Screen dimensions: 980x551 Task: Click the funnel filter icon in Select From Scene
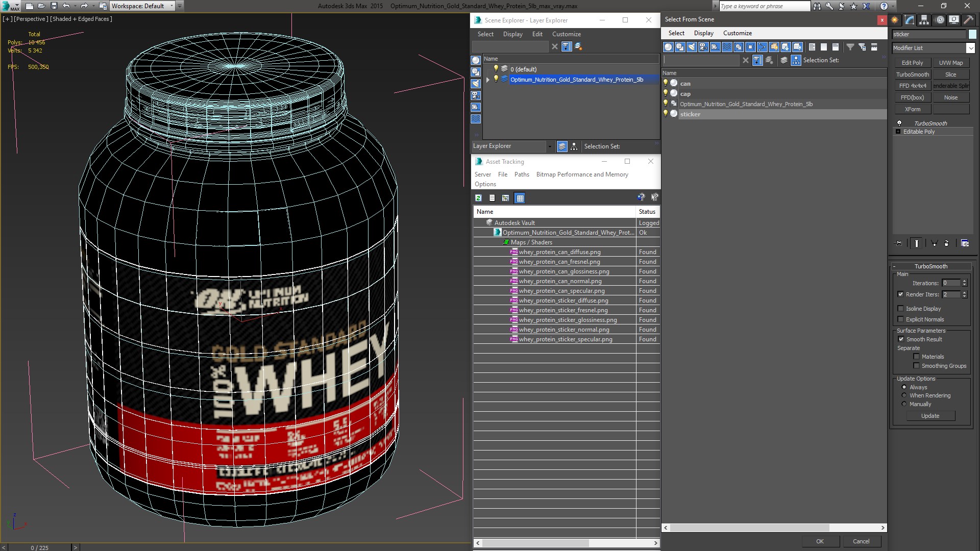[x=850, y=47]
